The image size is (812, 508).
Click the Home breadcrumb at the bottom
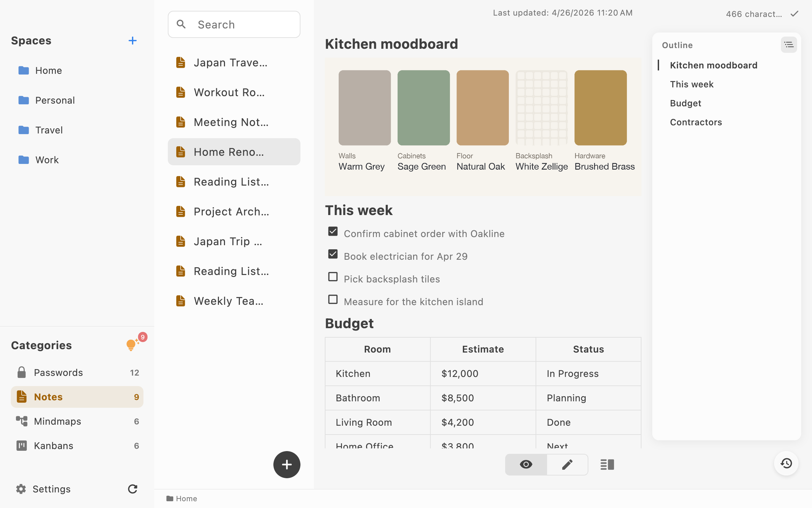click(182, 499)
